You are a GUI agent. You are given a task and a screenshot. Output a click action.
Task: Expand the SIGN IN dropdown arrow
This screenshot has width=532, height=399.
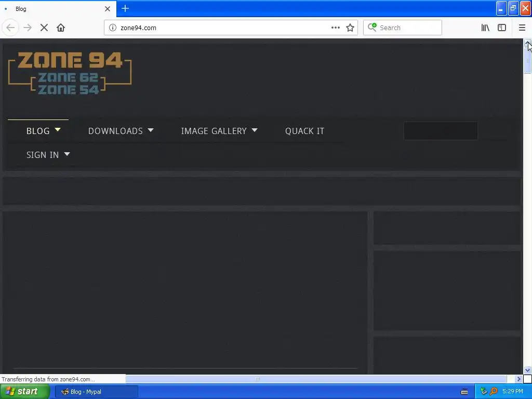(x=67, y=154)
